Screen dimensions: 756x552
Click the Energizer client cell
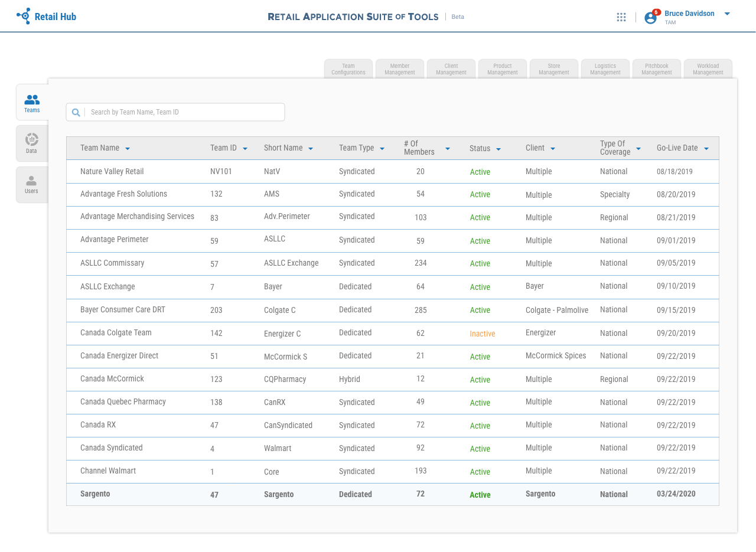541,333
